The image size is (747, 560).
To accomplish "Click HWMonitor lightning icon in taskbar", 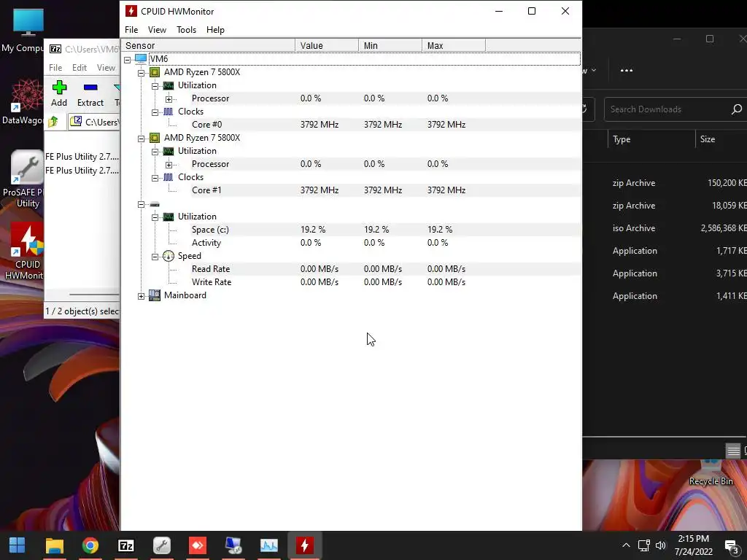I will (304, 545).
